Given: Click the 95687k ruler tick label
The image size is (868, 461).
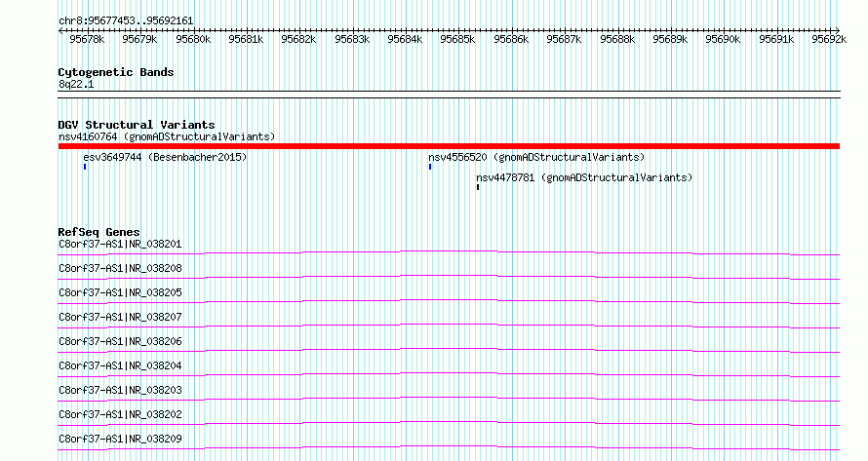Looking at the screenshot, I should click(564, 39).
